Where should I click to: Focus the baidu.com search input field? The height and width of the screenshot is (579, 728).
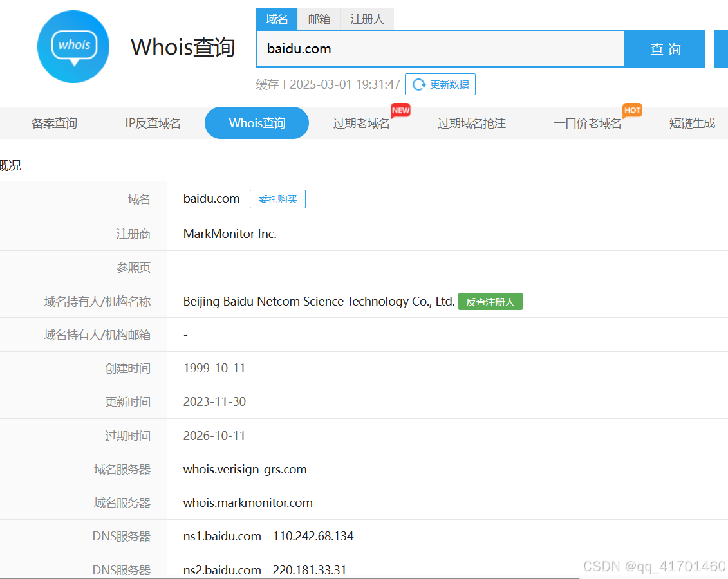pyautogui.click(x=440, y=49)
